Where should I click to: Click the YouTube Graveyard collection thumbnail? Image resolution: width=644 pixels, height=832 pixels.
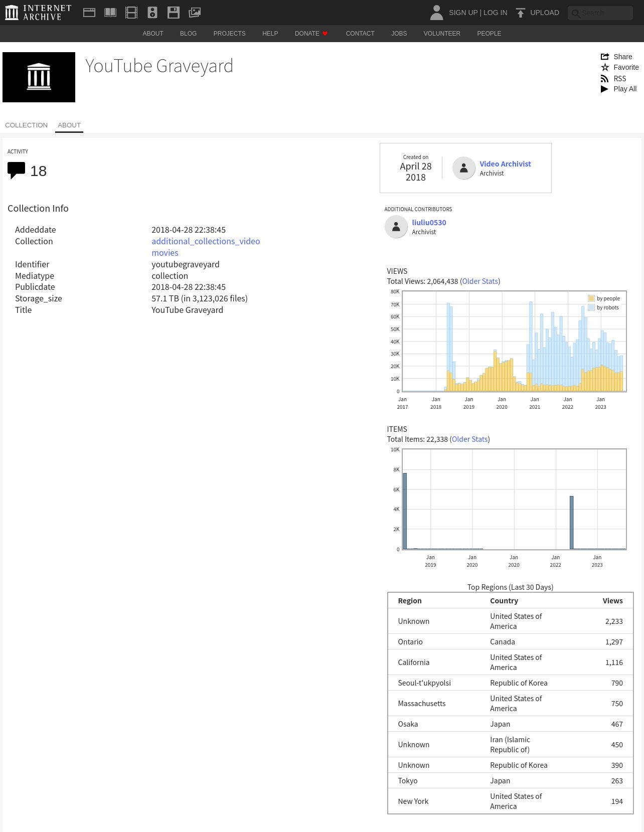(x=39, y=77)
